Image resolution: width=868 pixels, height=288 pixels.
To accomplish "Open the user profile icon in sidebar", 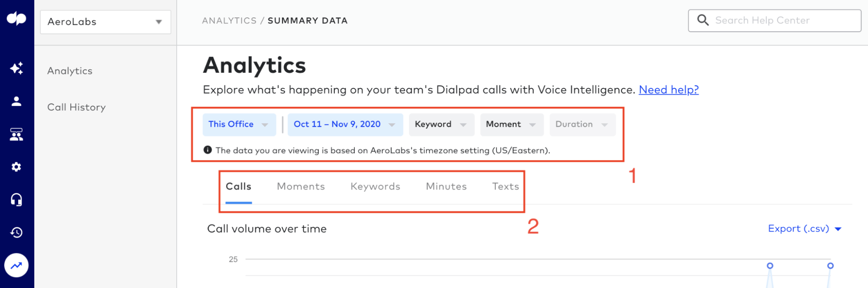I will (x=17, y=101).
